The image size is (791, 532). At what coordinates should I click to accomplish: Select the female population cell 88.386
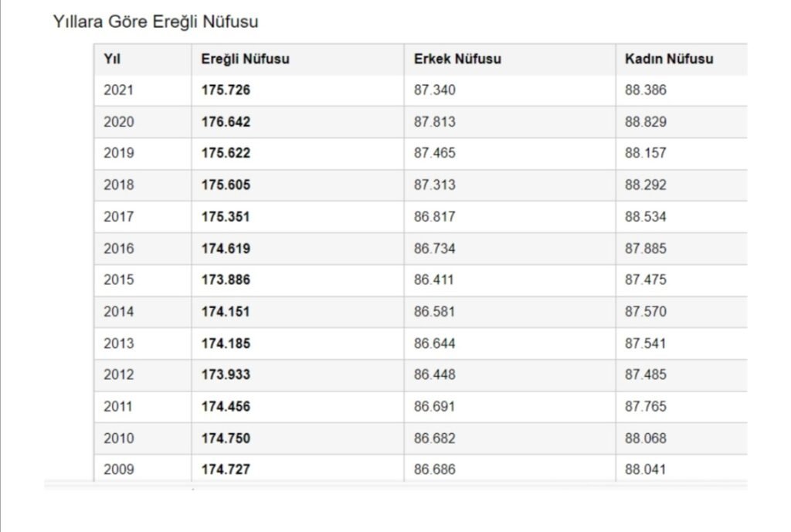pyautogui.click(x=645, y=90)
